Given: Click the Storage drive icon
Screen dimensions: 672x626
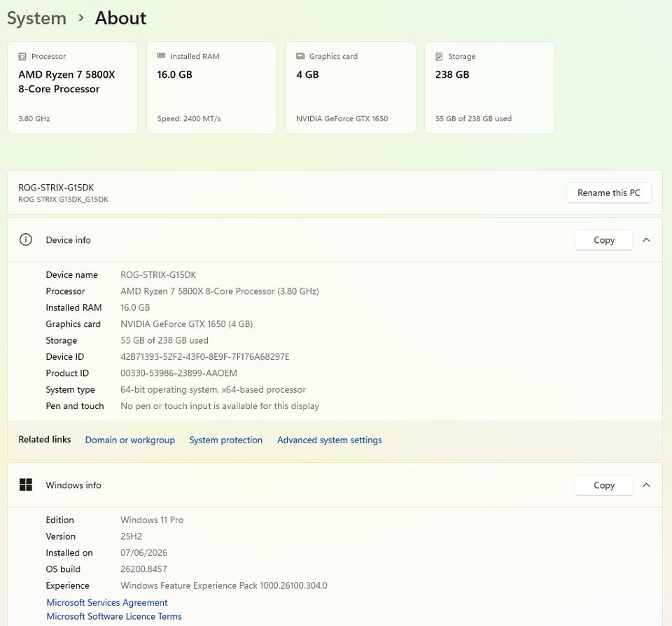Looking at the screenshot, I should point(439,57).
